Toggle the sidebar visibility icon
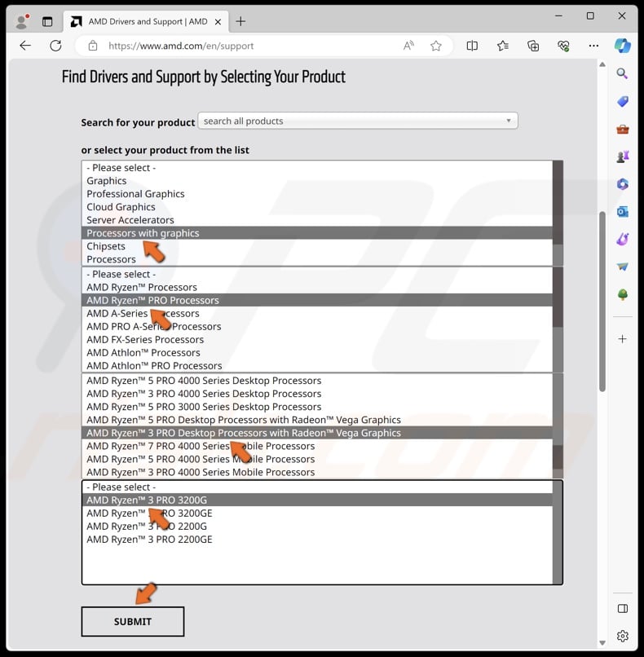The width and height of the screenshot is (644, 657). (x=623, y=608)
